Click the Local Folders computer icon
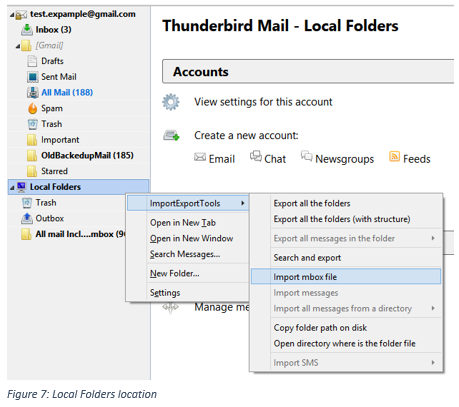This screenshot has width=459, height=407. [21, 187]
